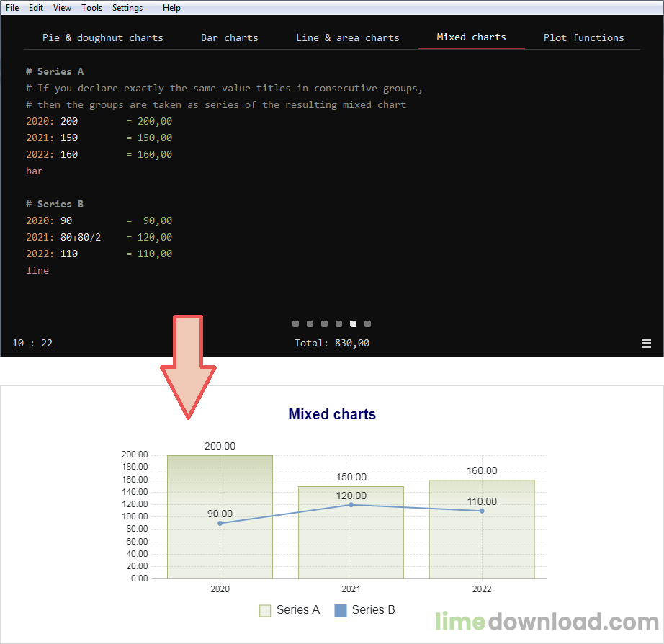Jump to the fourth page indicator dot
The height and width of the screenshot is (644, 664).
(339, 324)
